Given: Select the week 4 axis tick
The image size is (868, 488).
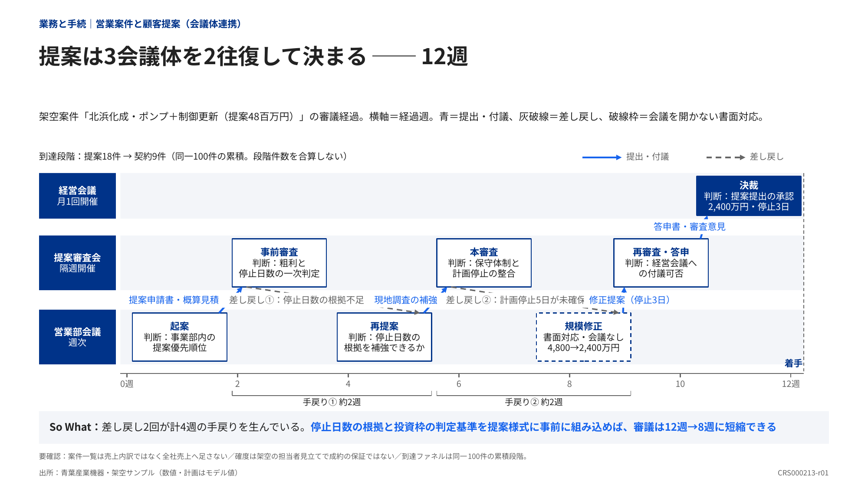Looking at the screenshot, I should click(x=348, y=384).
